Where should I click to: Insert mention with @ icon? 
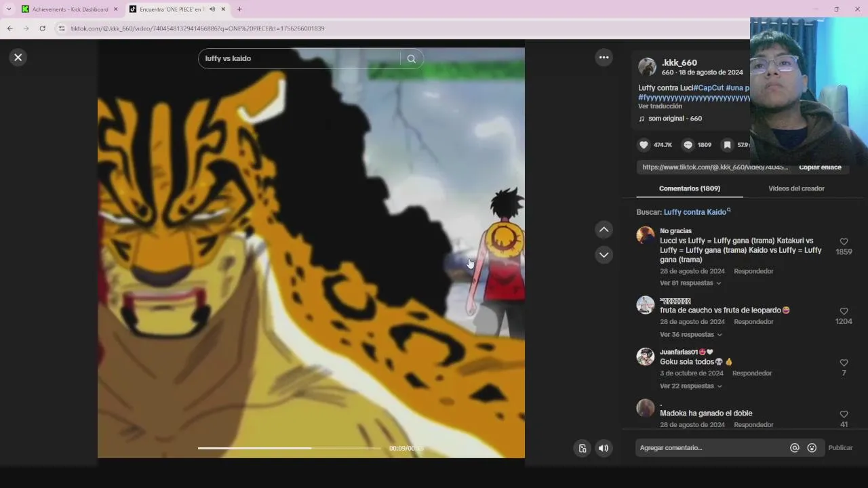795,448
